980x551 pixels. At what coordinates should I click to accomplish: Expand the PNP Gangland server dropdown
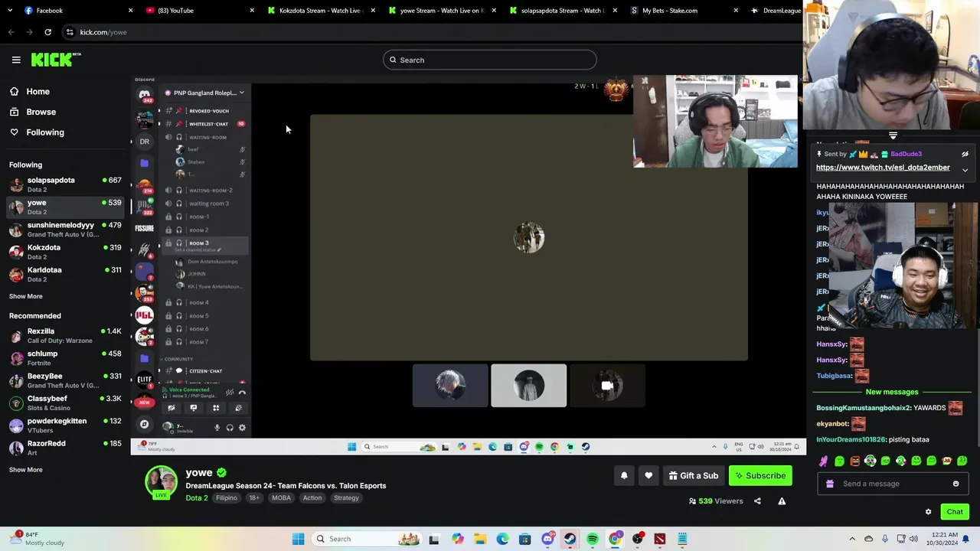tap(241, 93)
